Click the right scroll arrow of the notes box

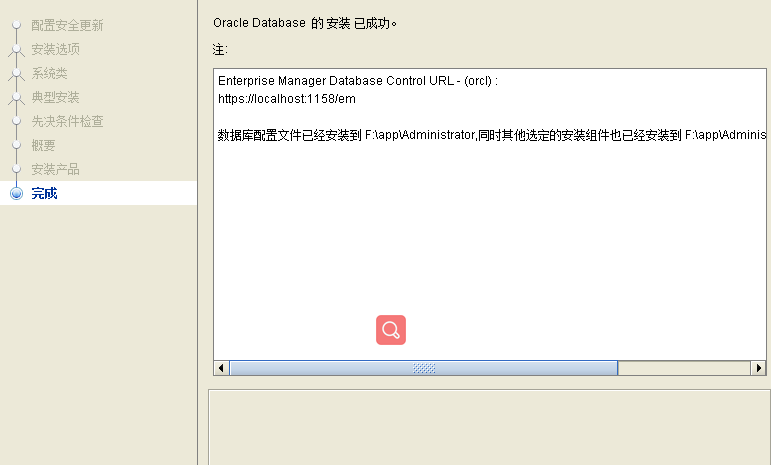pyautogui.click(x=758, y=368)
